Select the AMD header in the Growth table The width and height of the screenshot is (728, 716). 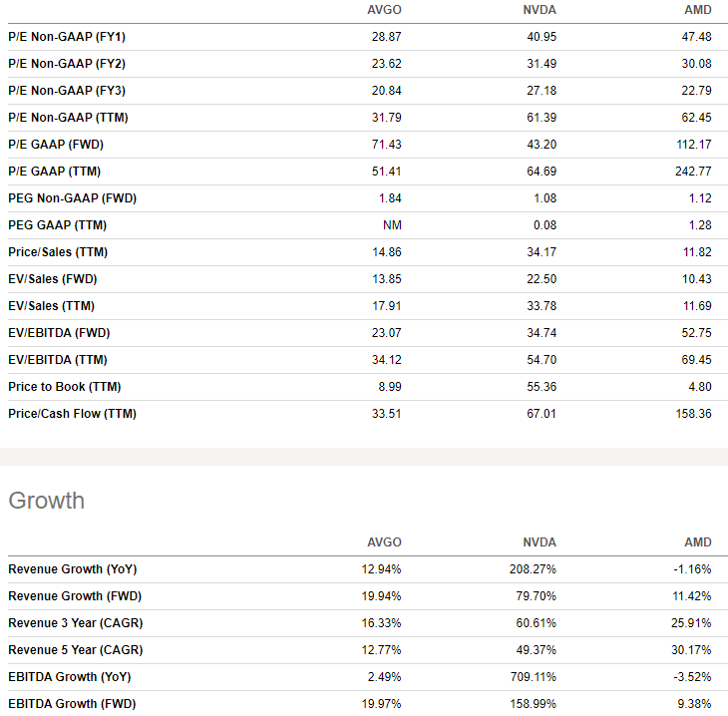(697, 542)
